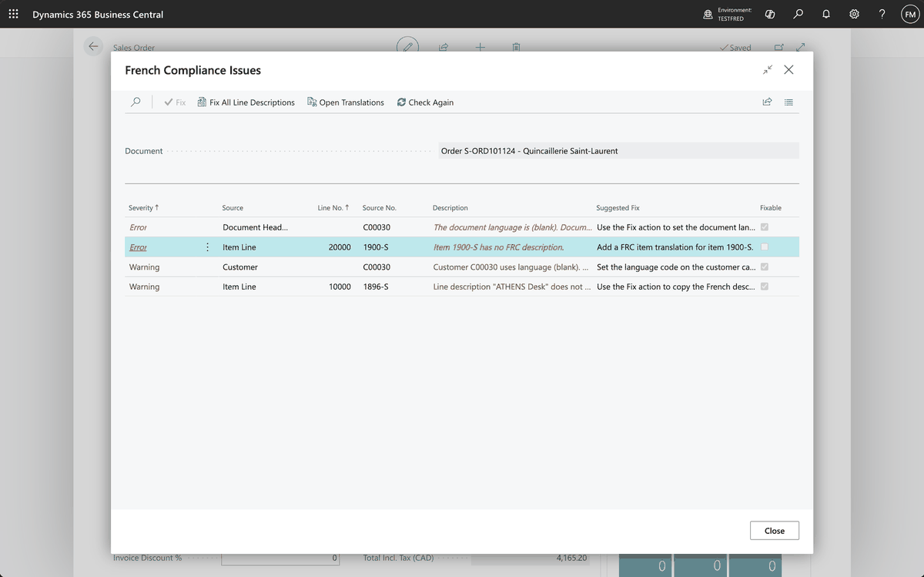
Task: Search the compliance issues list
Action: 136,102
